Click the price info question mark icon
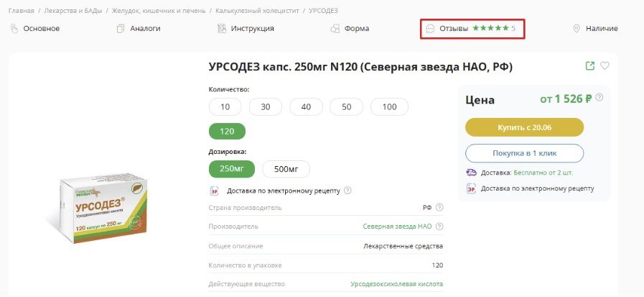Viewport: 644px width, 297px height. pos(599,99)
